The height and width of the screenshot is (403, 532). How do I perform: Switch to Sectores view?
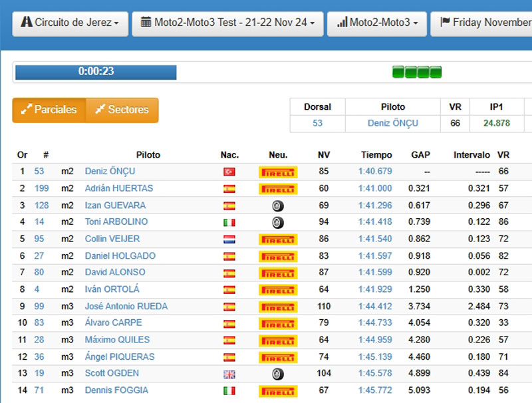coord(122,110)
